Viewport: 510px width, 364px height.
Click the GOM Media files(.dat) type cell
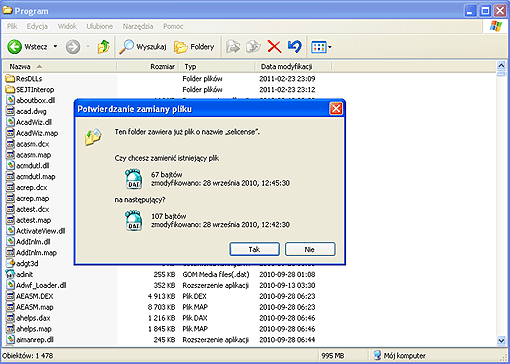pyautogui.click(x=216, y=274)
